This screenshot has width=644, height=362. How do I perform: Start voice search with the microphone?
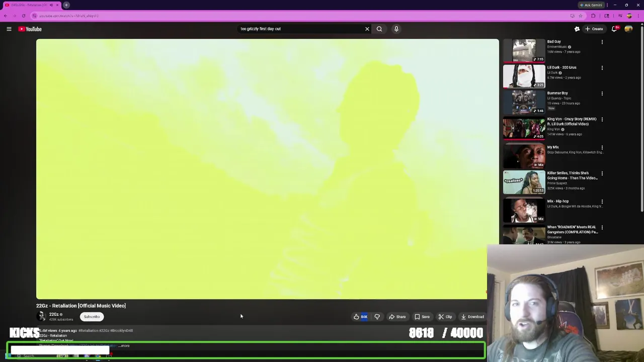tap(396, 29)
